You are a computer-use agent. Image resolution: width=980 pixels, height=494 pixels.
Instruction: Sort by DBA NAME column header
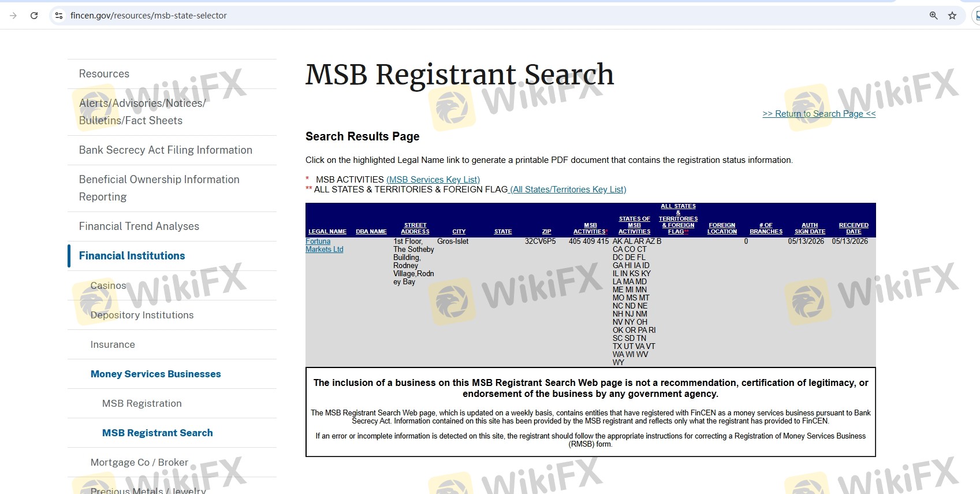(371, 232)
